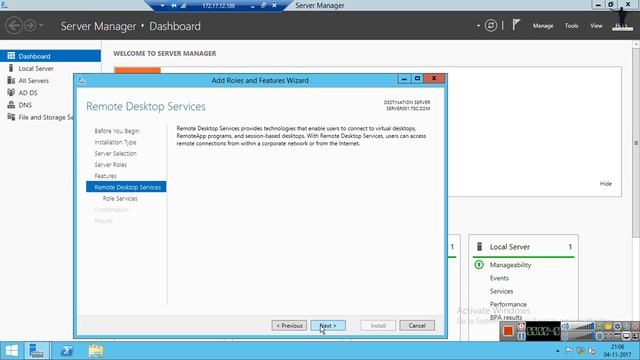
Task: Click Server Manager taskbar icon
Action: (x=37, y=351)
